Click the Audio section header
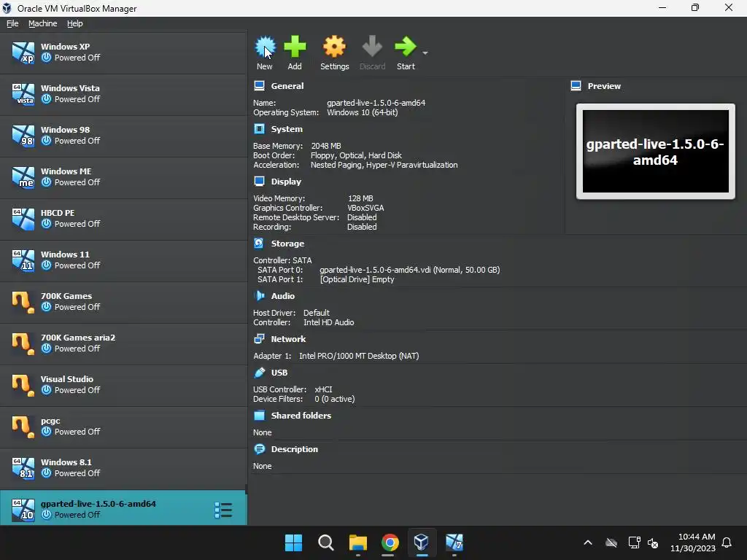 [x=282, y=296]
